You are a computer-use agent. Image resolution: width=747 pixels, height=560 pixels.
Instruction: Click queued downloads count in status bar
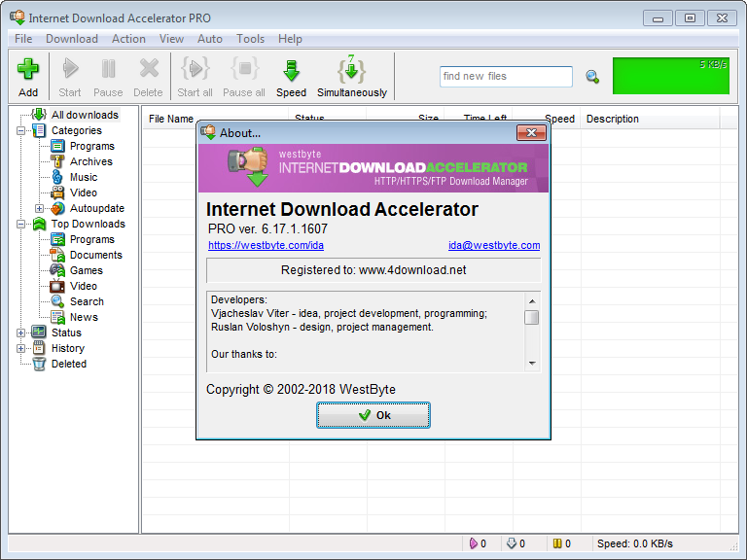click(516, 543)
